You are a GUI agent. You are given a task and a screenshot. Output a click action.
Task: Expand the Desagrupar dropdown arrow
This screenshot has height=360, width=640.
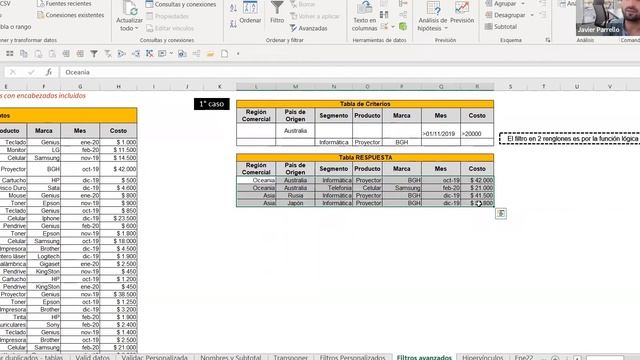(x=532, y=15)
